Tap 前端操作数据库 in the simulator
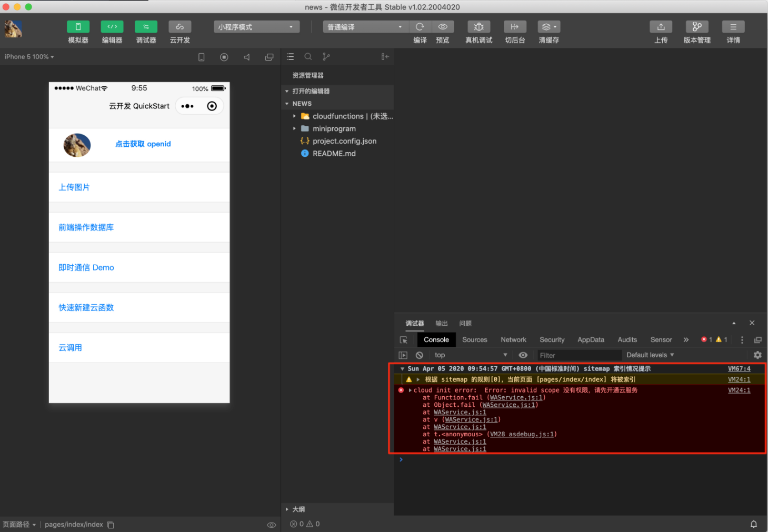 tap(139, 227)
